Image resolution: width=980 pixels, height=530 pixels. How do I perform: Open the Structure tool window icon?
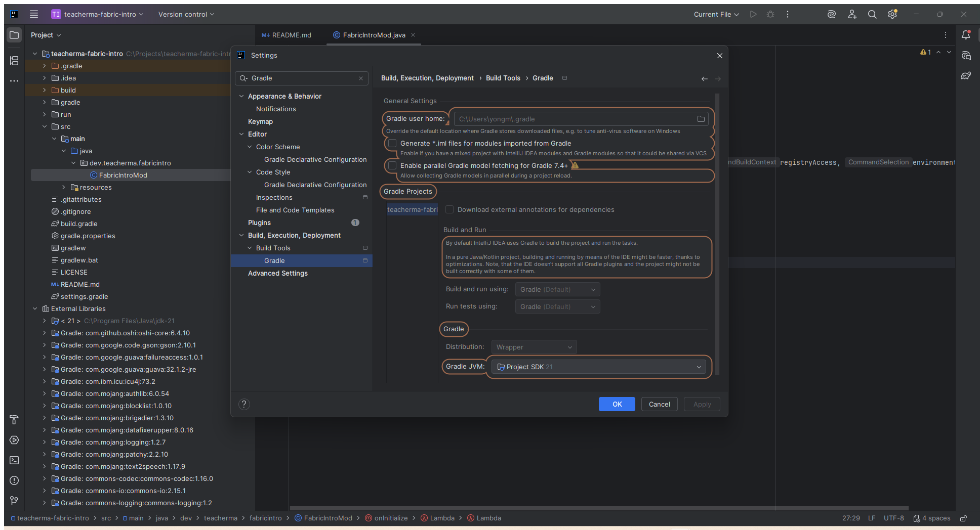pos(14,61)
